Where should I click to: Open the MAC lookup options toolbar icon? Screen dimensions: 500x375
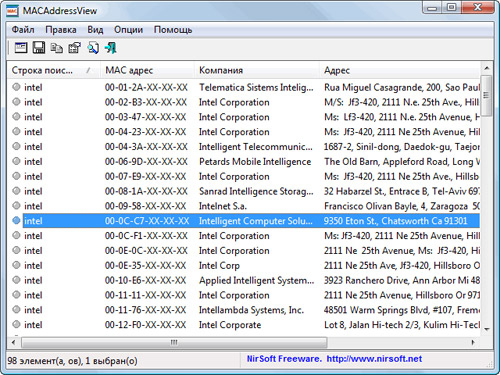click(21, 48)
